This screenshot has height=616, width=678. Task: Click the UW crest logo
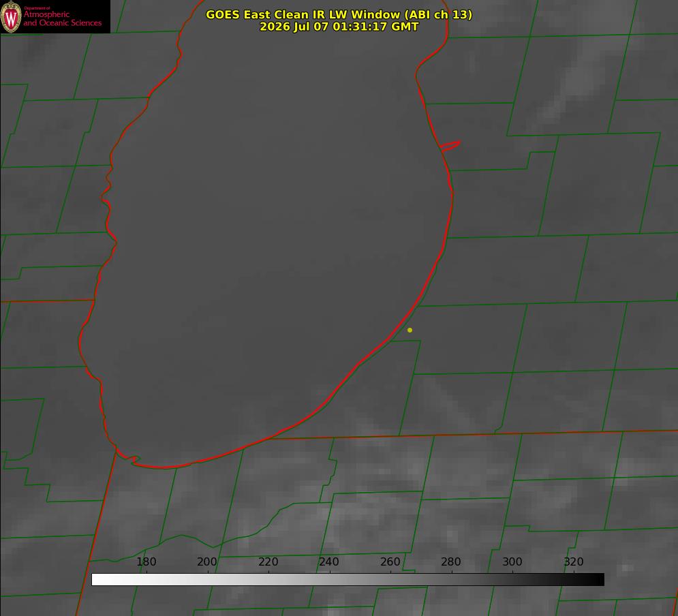(x=11, y=16)
